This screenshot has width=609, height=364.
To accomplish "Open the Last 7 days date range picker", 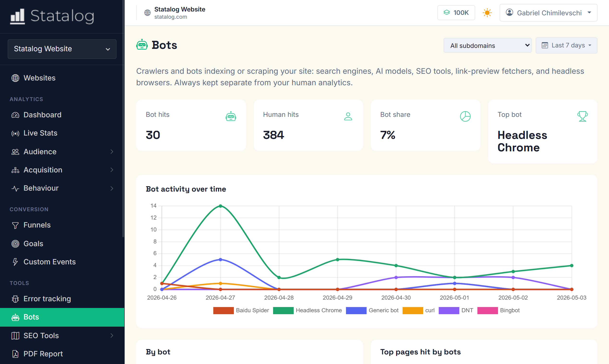I will [x=566, y=45].
